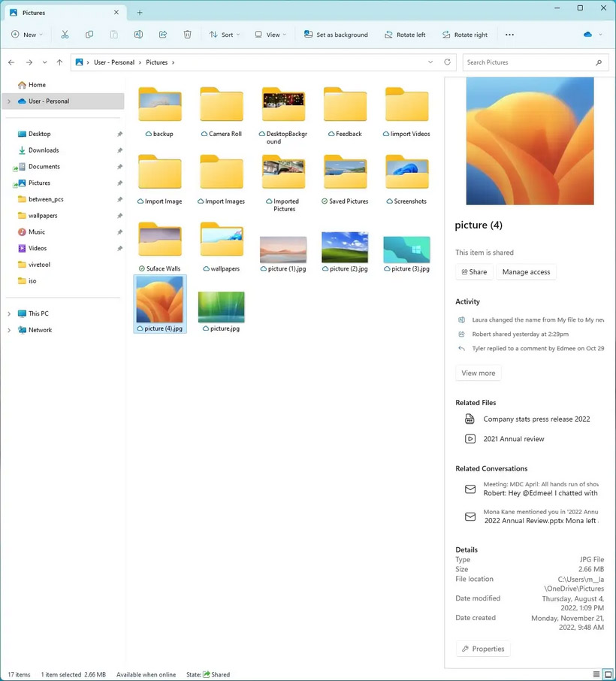Select the Pictures tab
This screenshot has height=681, width=616.
point(65,13)
